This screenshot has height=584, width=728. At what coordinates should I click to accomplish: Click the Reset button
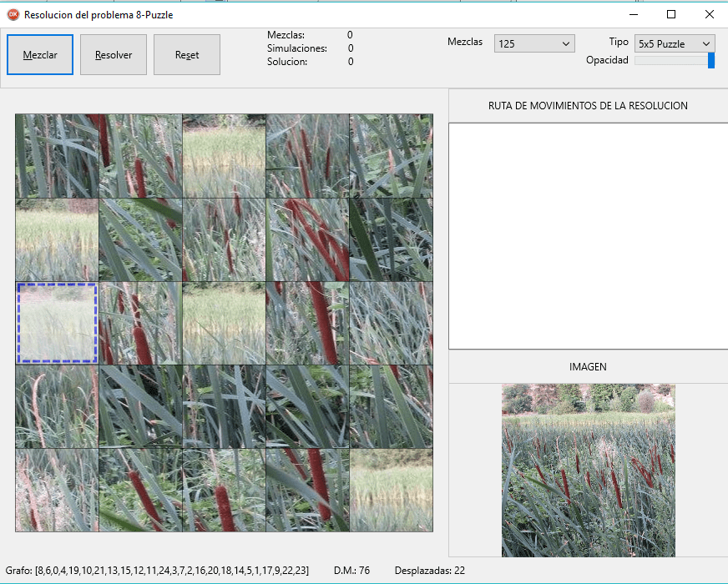(187, 55)
